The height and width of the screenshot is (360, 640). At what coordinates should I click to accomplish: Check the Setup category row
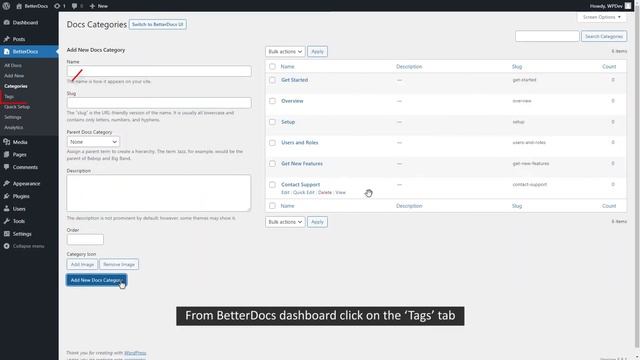(x=272, y=122)
